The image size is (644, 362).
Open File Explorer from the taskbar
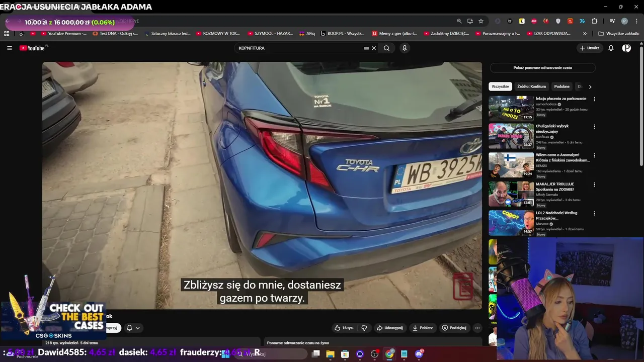[x=331, y=354]
